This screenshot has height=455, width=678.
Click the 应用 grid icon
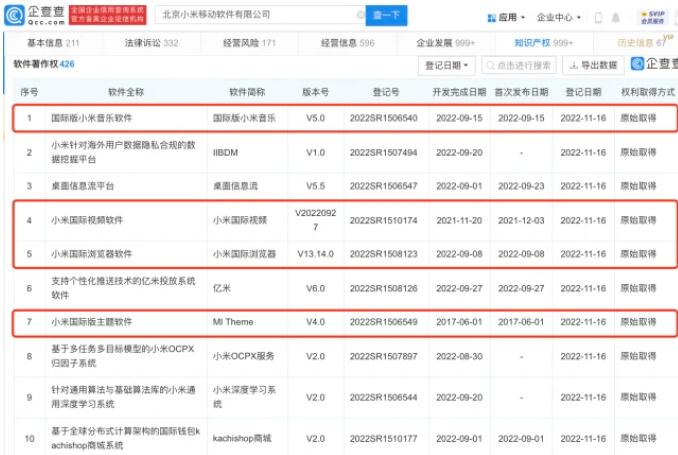click(x=491, y=18)
